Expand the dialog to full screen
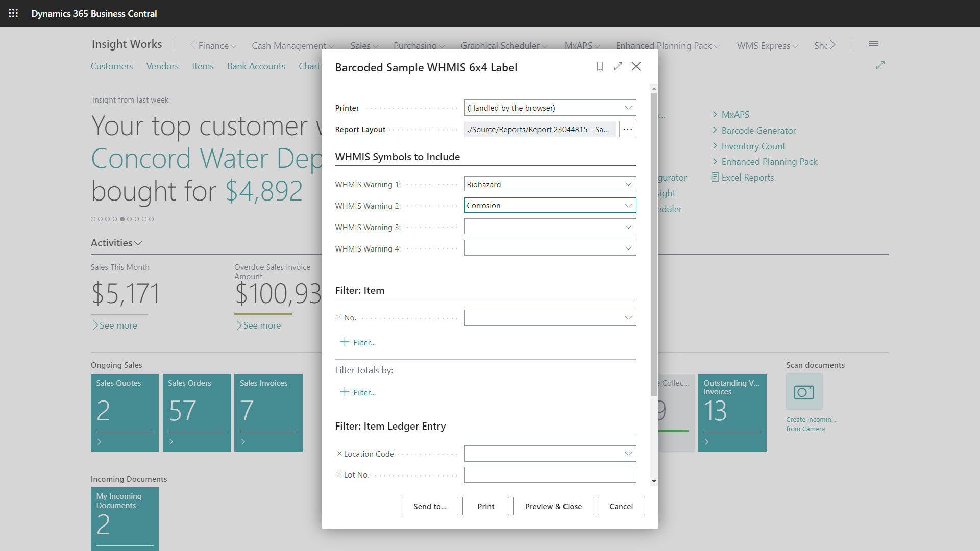 [x=618, y=66]
